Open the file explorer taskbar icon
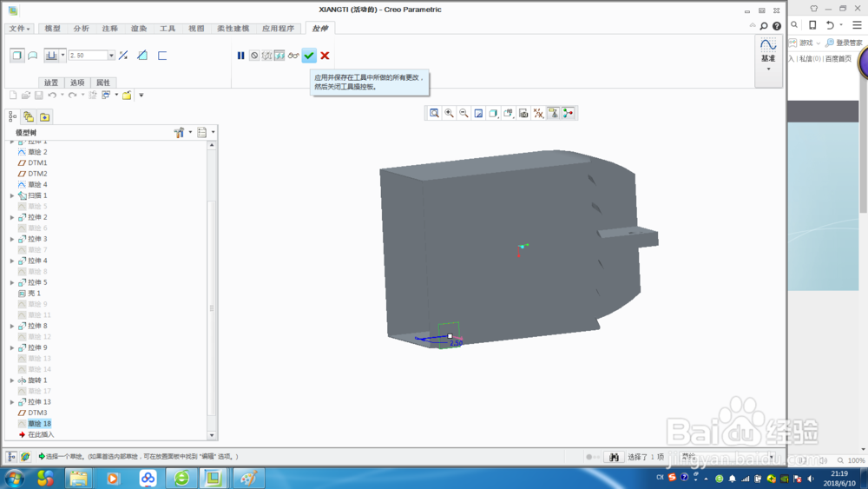 (79, 478)
